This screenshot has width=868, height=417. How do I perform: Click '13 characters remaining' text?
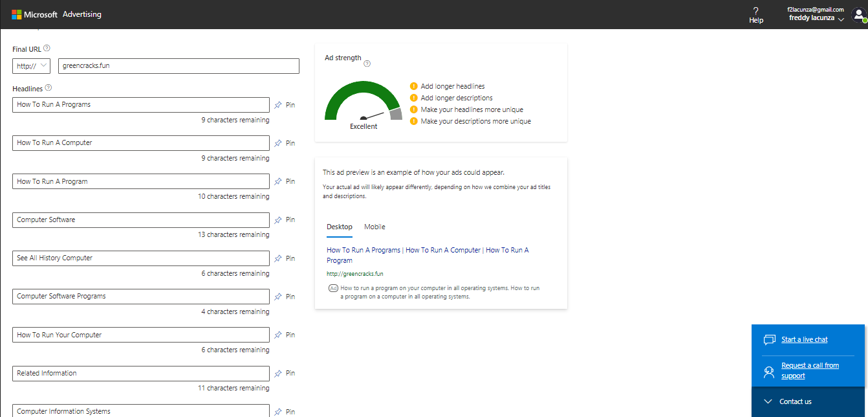(x=233, y=234)
